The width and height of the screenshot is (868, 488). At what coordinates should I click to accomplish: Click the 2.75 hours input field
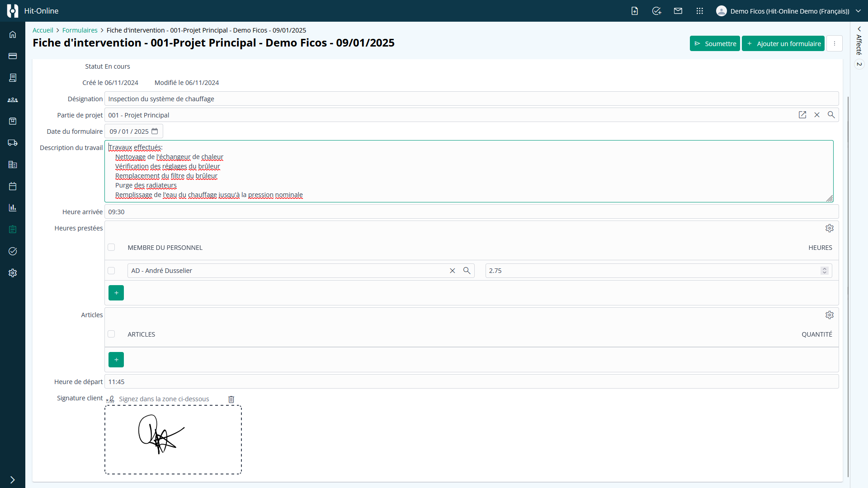pos(659,271)
